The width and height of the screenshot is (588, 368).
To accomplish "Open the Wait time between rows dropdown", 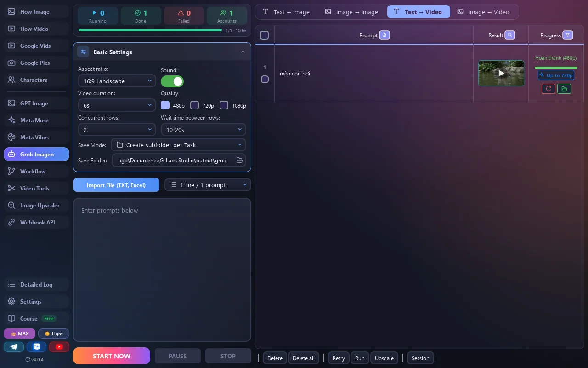I will click(204, 130).
